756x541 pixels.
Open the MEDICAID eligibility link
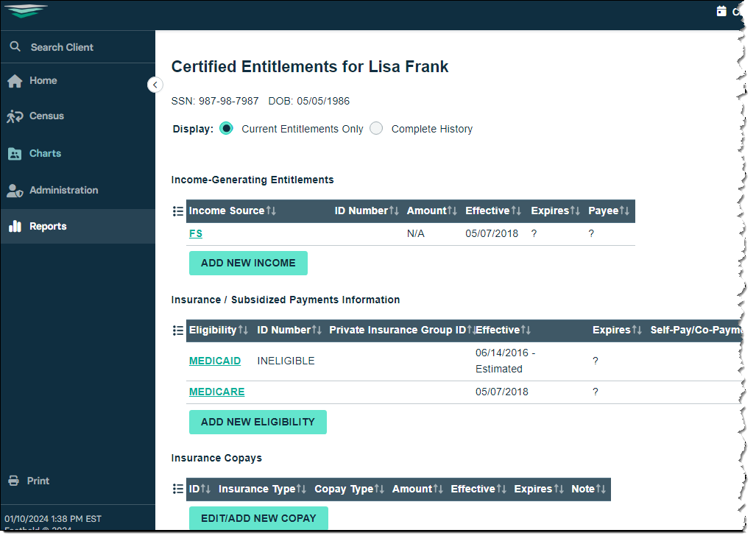(214, 361)
